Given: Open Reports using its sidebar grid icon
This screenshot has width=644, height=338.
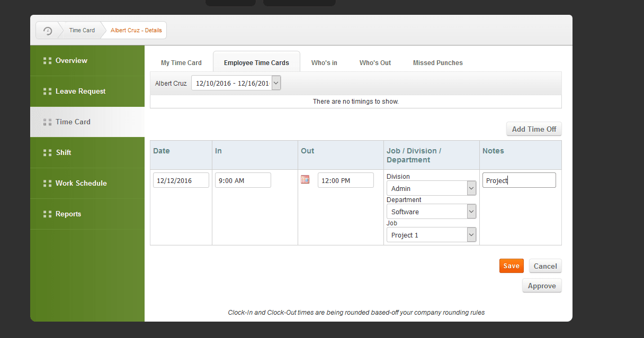Looking at the screenshot, I should (x=47, y=214).
